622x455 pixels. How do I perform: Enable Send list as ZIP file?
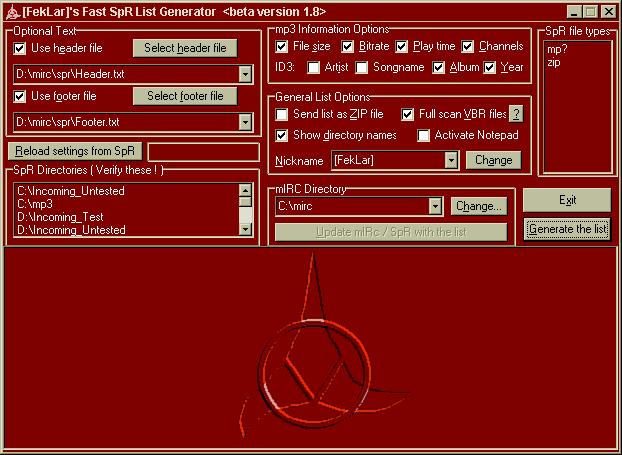[x=282, y=115]
